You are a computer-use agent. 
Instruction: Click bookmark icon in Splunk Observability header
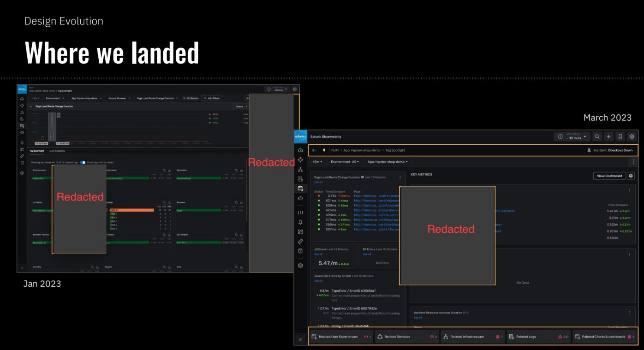point(620,136)
